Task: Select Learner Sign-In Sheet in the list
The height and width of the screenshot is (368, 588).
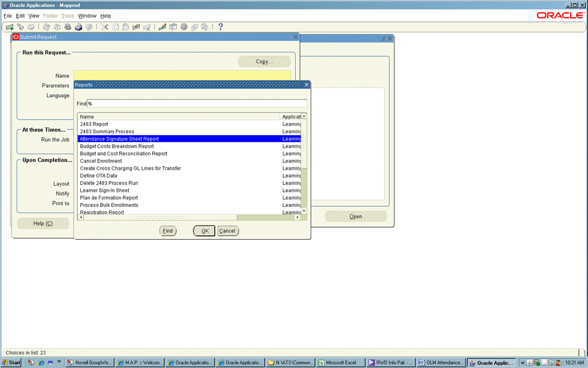Action: tap(105, 190)
